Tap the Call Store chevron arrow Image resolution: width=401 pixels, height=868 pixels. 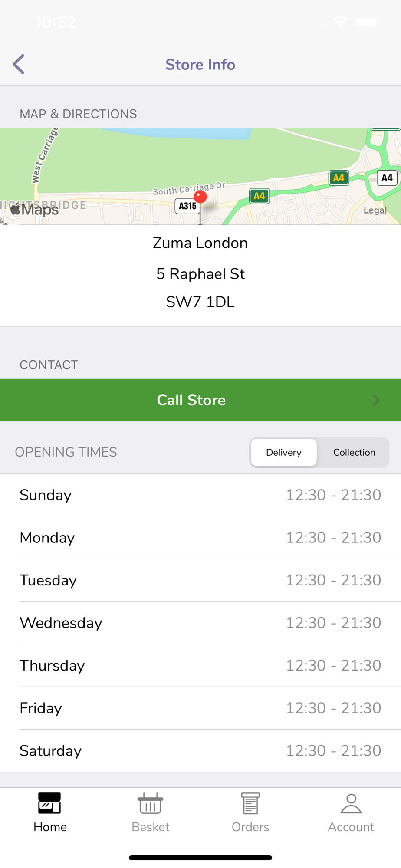tap(376, 400)
